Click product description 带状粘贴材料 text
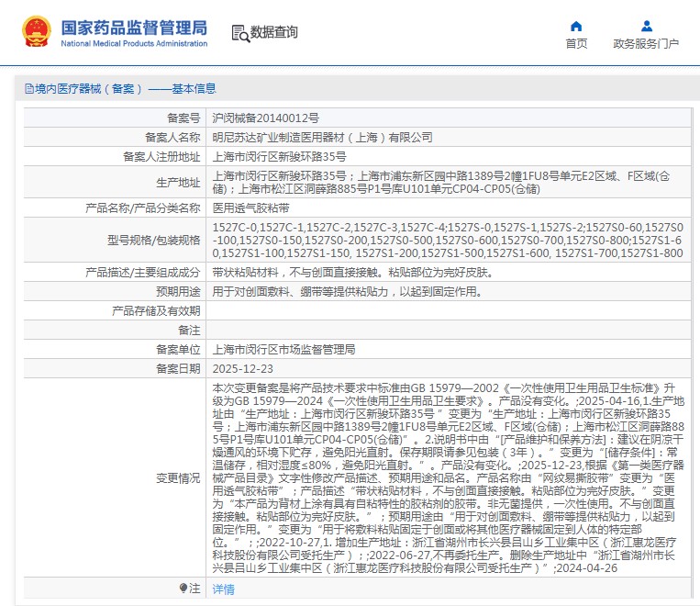The width and height of the screenshot is (700, 606). tap(352, 272)
